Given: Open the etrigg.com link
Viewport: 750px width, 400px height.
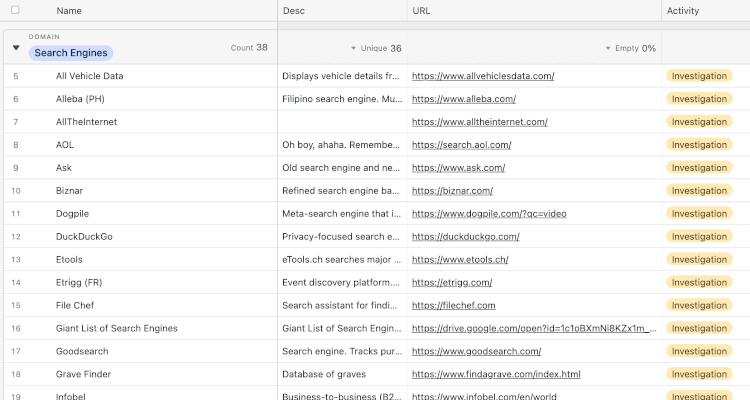Looking at the screenshot, I should (x=452, y=282).
